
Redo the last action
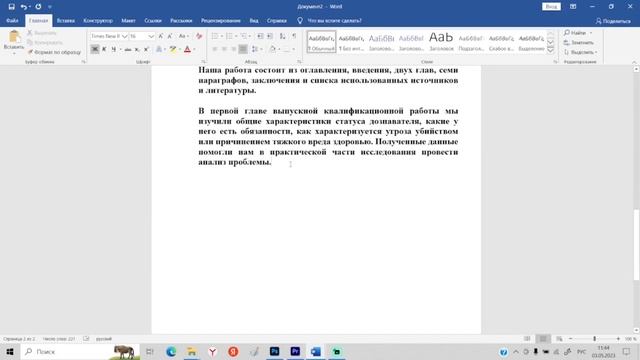pyautogui.click(x=38, y=7)
